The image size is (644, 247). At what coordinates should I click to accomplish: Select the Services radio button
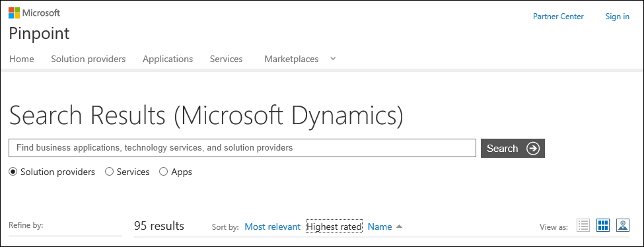(109, 172)
